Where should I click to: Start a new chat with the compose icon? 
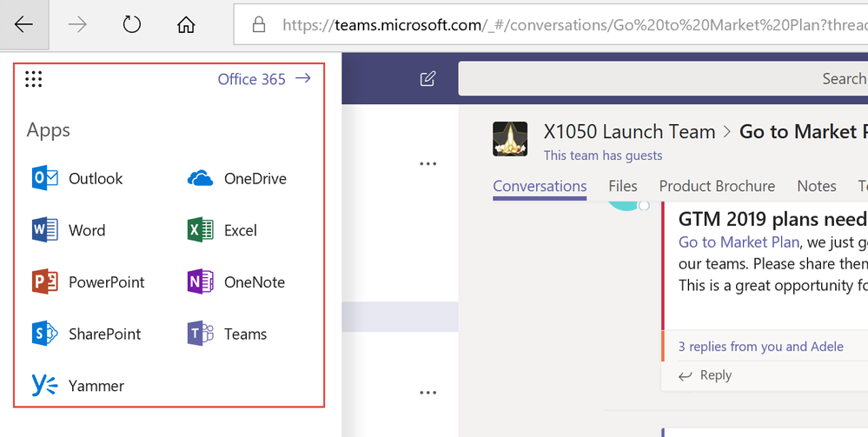427,79
